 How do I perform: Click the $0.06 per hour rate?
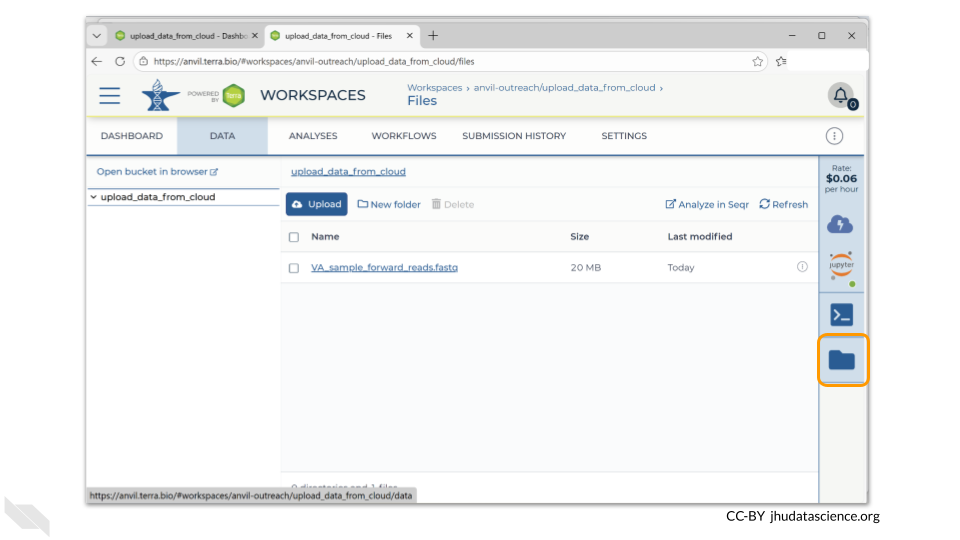pyautogui.click(x=841, y=179)
